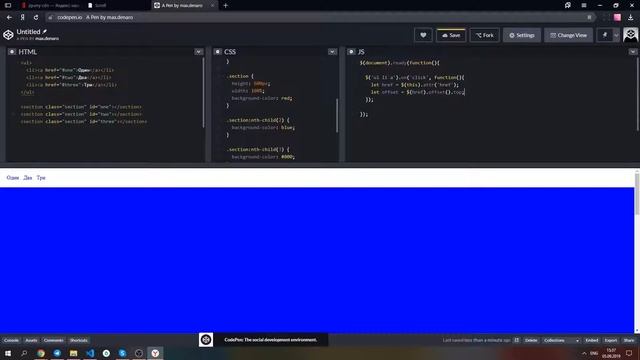The image size is (640, 360).
Task: Click the 'Два' link in the preview
Action: (x=28, y=178)
